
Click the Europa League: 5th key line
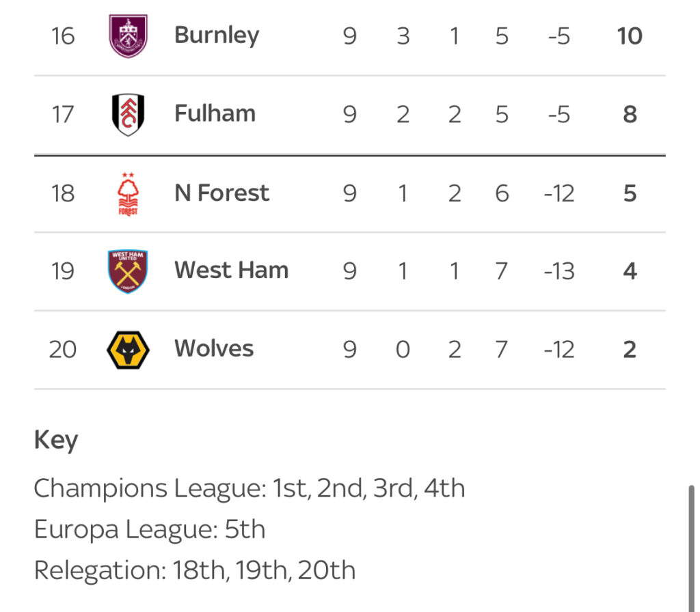[x=149, y=529]
